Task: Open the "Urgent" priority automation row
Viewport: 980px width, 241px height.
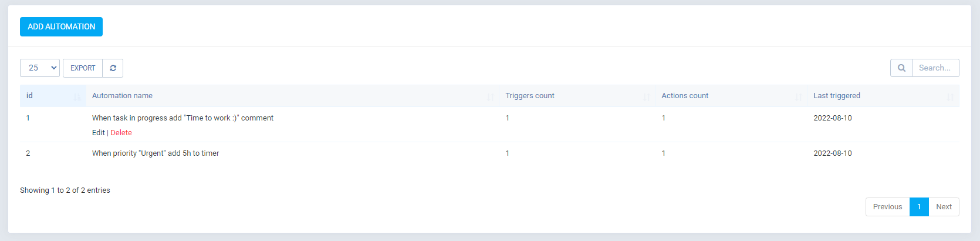Action: point(156,153)
